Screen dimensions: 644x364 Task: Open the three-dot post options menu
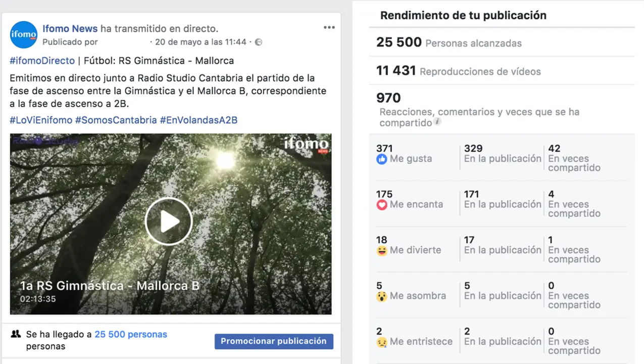click(x=329, y=27)
